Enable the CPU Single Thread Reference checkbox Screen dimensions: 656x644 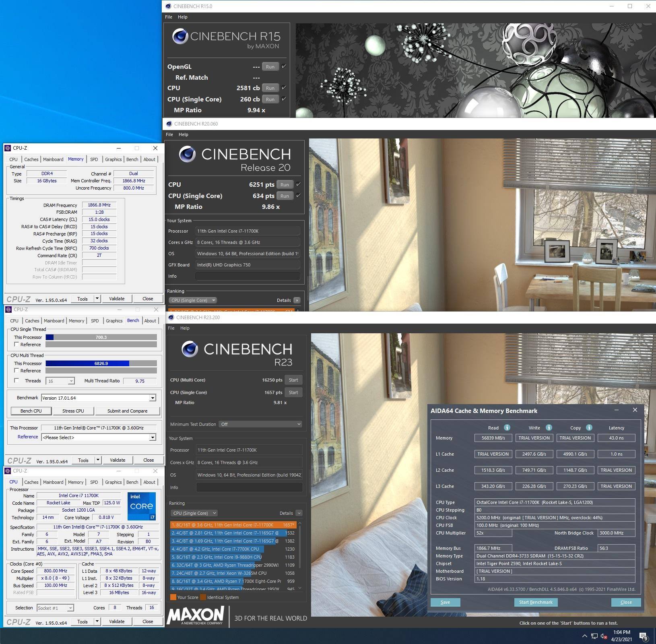[17, 345]
